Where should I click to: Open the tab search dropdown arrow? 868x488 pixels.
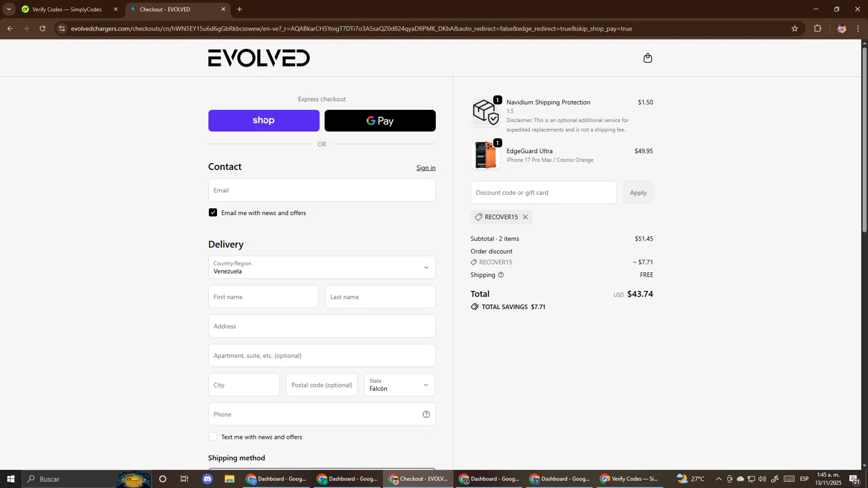pyautogui.click(x=9, y=9)
